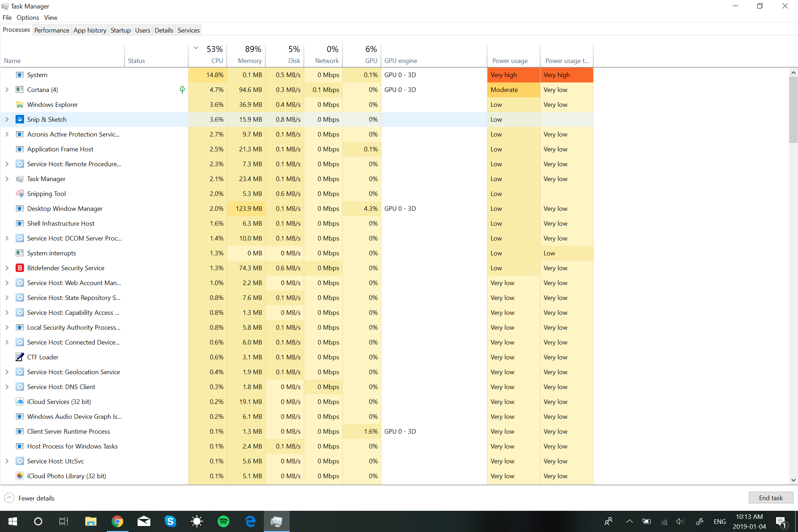
Task: Expand Service Host: DNS Client row
Action: (x=7, y=387)
